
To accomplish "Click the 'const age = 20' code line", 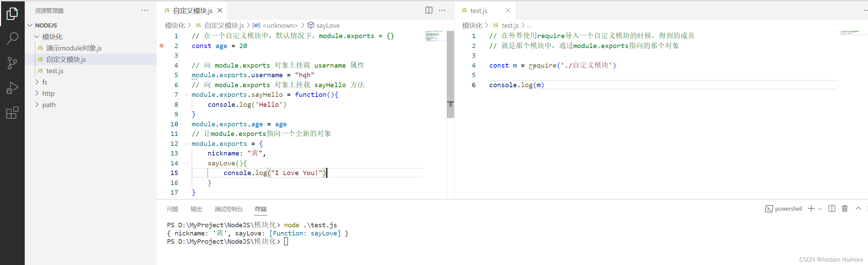I will pyautogui.click(x=219, y=46).
